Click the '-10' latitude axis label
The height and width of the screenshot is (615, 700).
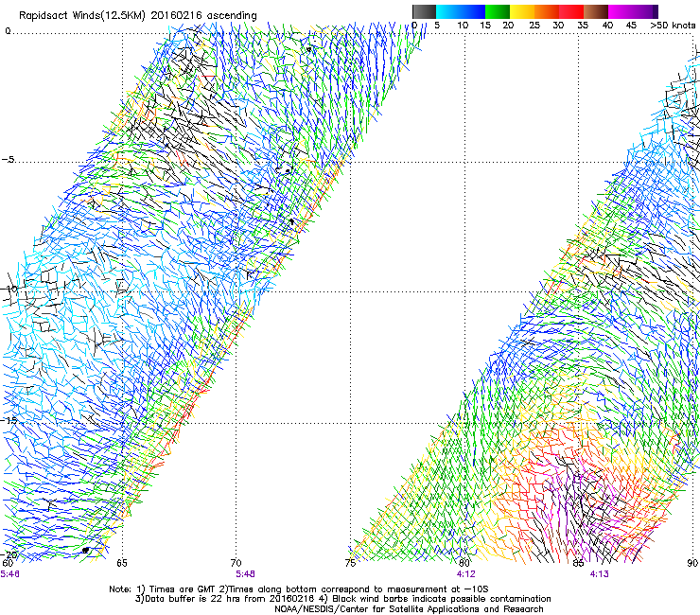pos(9,289)
